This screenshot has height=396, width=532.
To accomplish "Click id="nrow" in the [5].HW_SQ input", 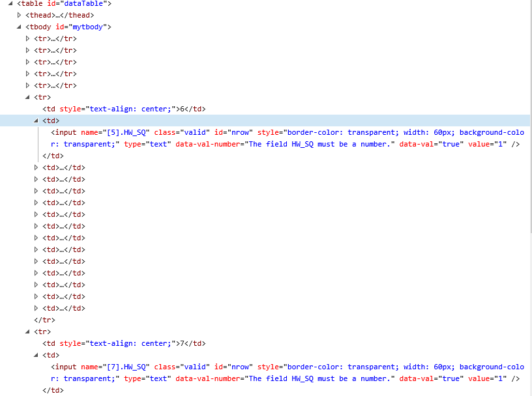I will 234,133.
